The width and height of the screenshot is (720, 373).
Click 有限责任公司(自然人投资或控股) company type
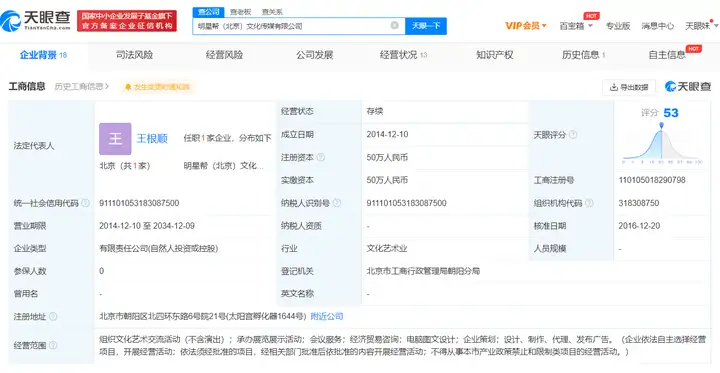coord(159,249)
